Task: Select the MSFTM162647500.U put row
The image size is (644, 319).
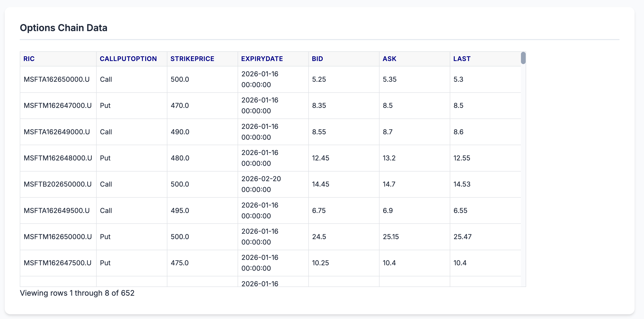Action: click(x=58, y=263)
